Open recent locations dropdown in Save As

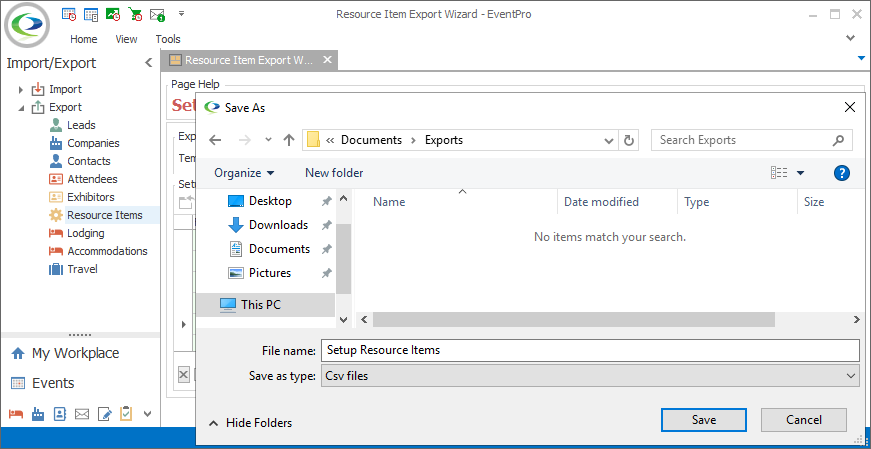coord(268,140)
